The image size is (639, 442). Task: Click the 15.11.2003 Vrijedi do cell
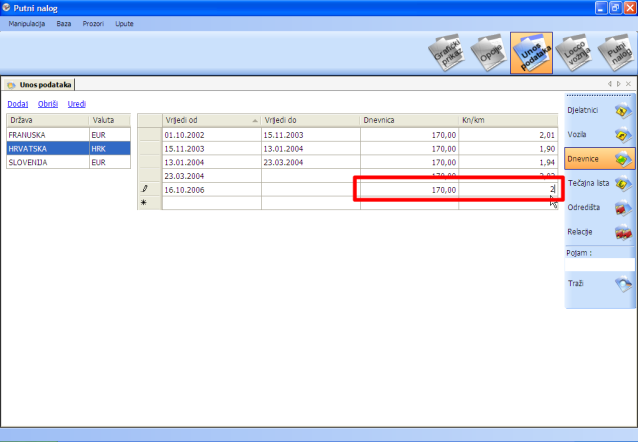pyautogui.click(x=311, y=135)
